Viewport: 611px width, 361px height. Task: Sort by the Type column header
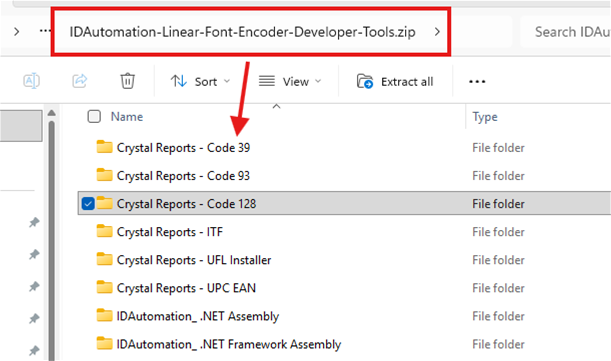[x=485, y=117]
